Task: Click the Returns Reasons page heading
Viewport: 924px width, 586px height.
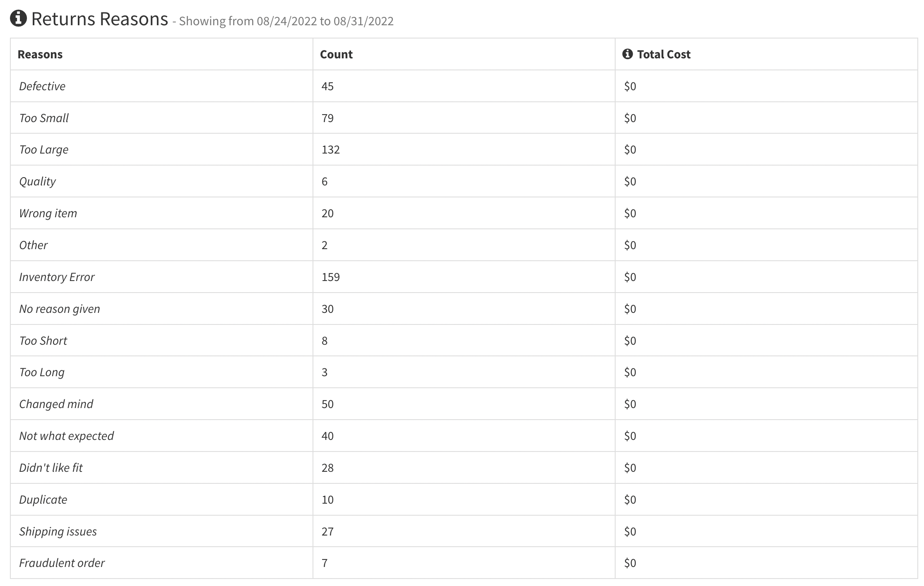Action: click(x=99, y=19)
